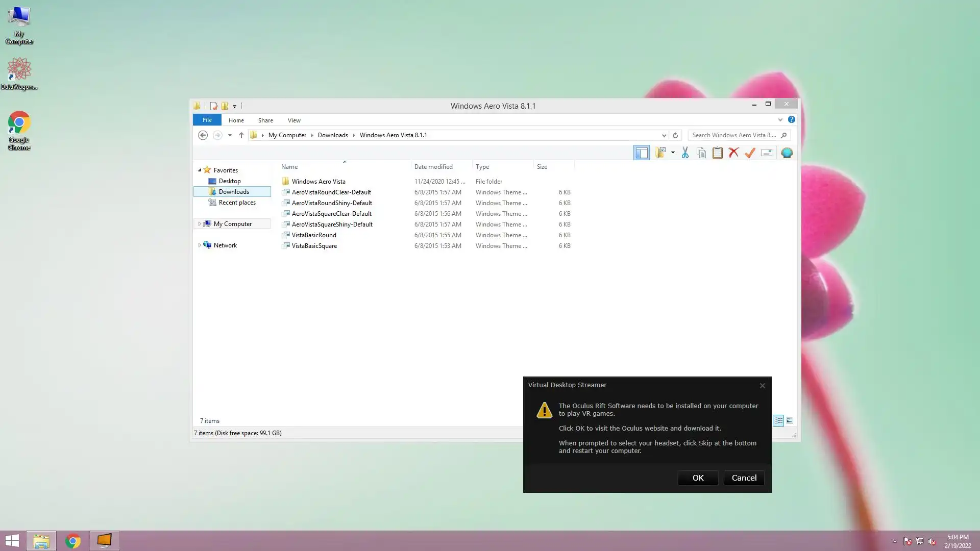This screenshot has width=980, height=551.
Task: Click the Paste clipboard icon
Action: (x=717, y=153)
